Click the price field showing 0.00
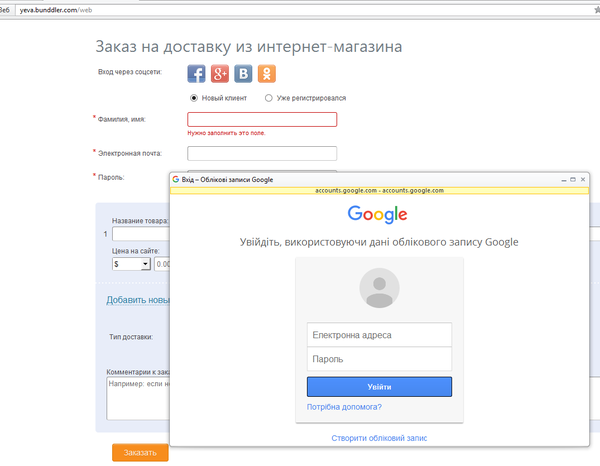600x466 pixels. (x=162, y=264)
